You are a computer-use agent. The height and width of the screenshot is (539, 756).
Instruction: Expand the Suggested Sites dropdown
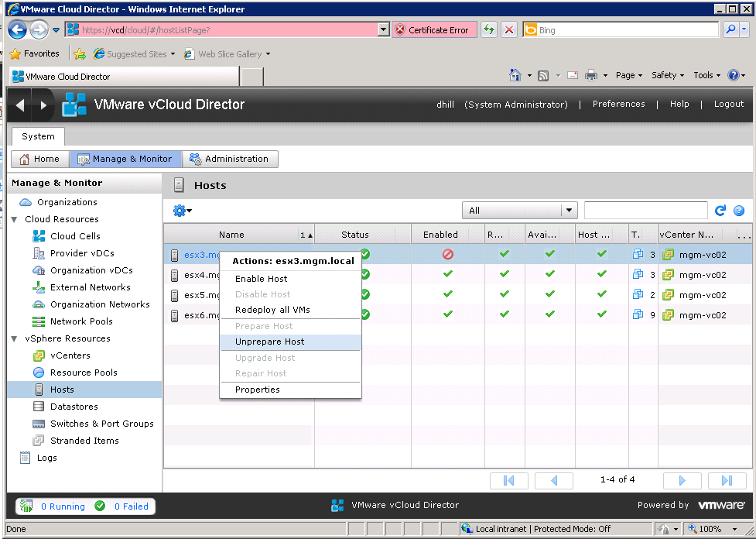(x=173, y=54)
